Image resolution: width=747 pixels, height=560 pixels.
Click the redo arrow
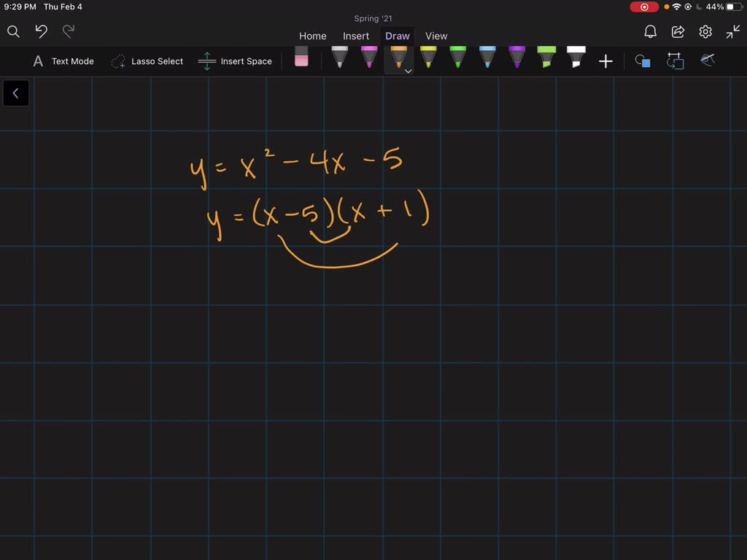(x=68, y=31)
